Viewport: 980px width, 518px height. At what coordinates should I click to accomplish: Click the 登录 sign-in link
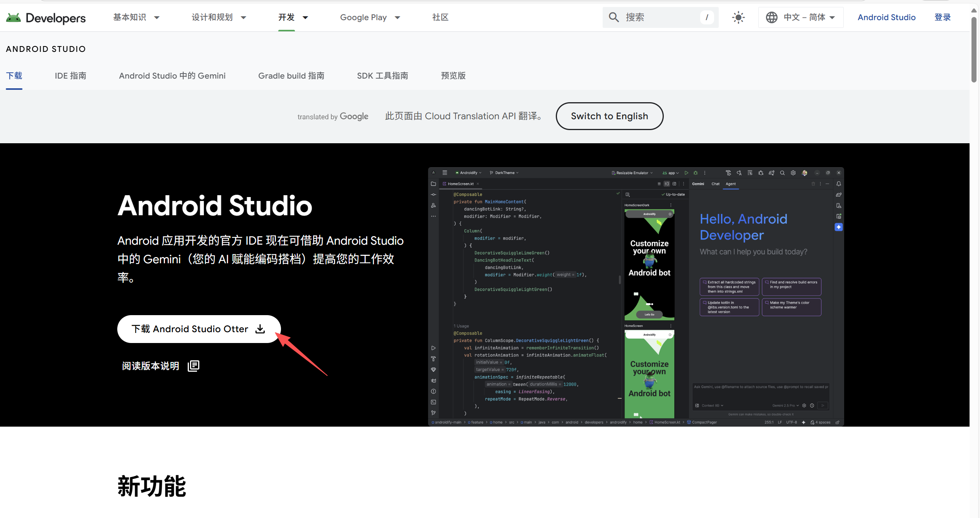pos(942,17)
